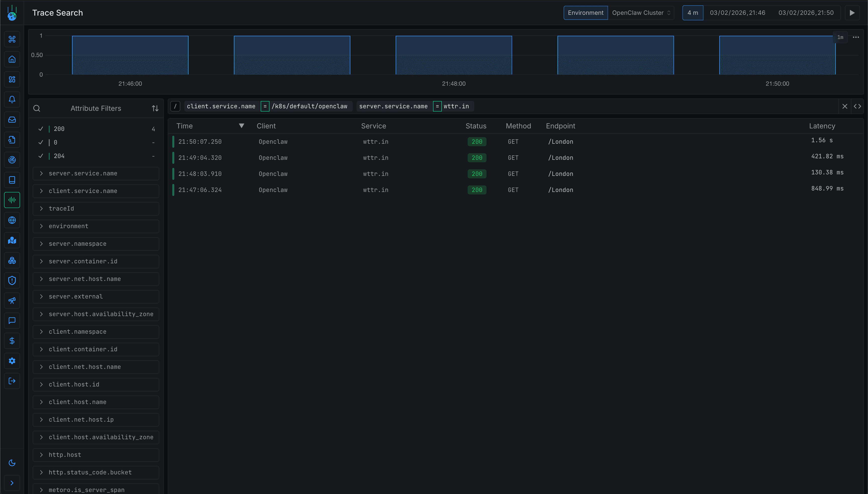This screenshot has height=494, width=868.
Task: Select the waveform Trace Search icon in sidebar
Action: (12, 200)
